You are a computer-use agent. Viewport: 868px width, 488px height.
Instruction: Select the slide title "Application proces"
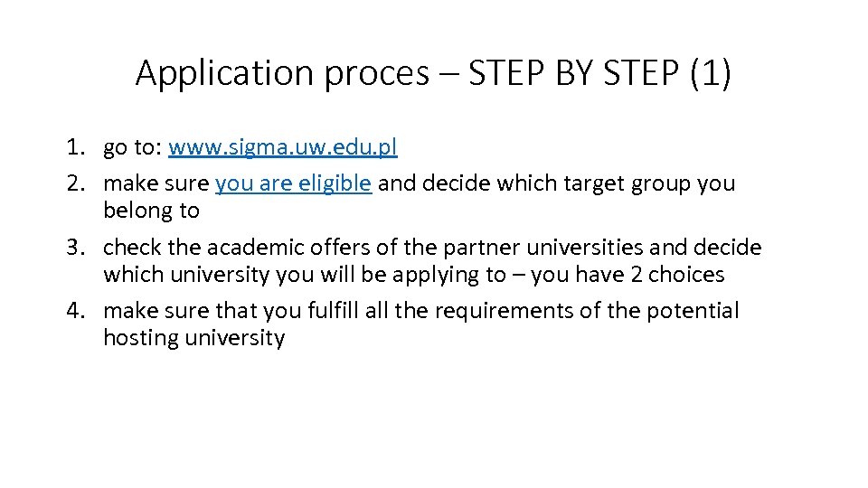pyautogui.click(x=282, y=74)
